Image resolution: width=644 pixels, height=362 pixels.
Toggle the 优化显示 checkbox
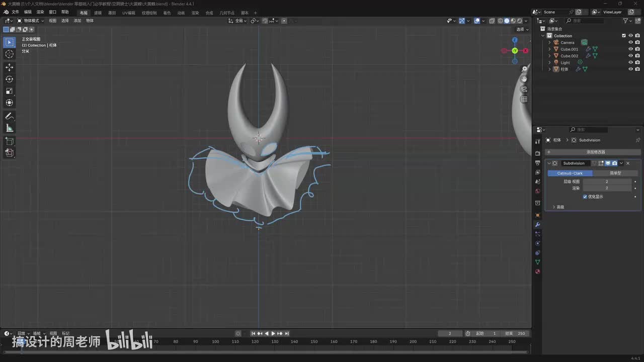[585, 197]
